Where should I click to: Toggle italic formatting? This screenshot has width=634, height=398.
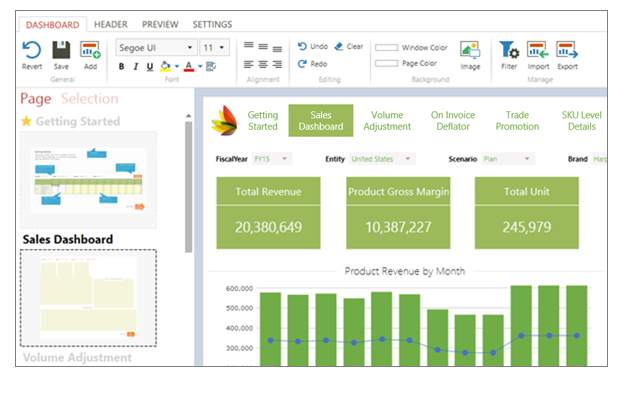point(136,66)
